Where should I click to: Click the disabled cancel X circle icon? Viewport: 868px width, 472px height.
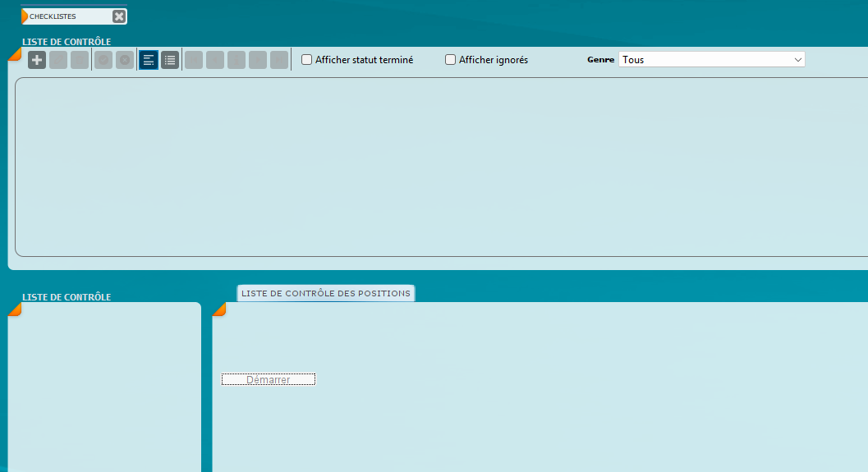point(125,60)
